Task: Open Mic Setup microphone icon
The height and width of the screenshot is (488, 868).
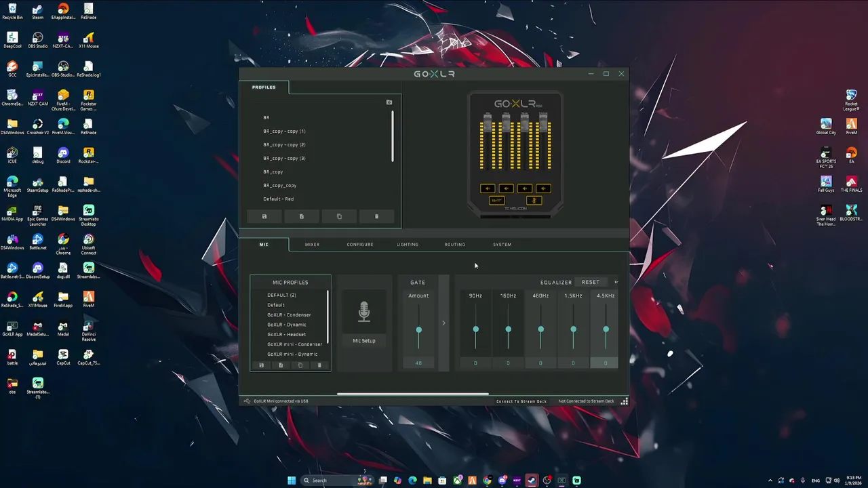Action: [x=364, y=312]
